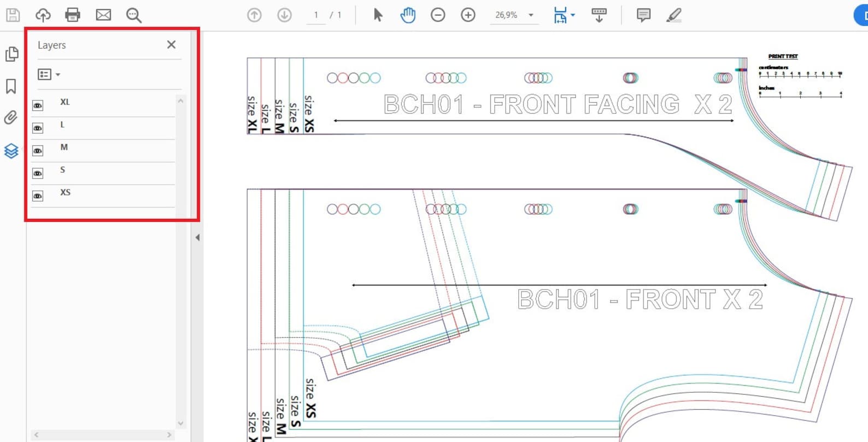Click the Fit width page icon

pyautogui.click(x=560, y=15)
